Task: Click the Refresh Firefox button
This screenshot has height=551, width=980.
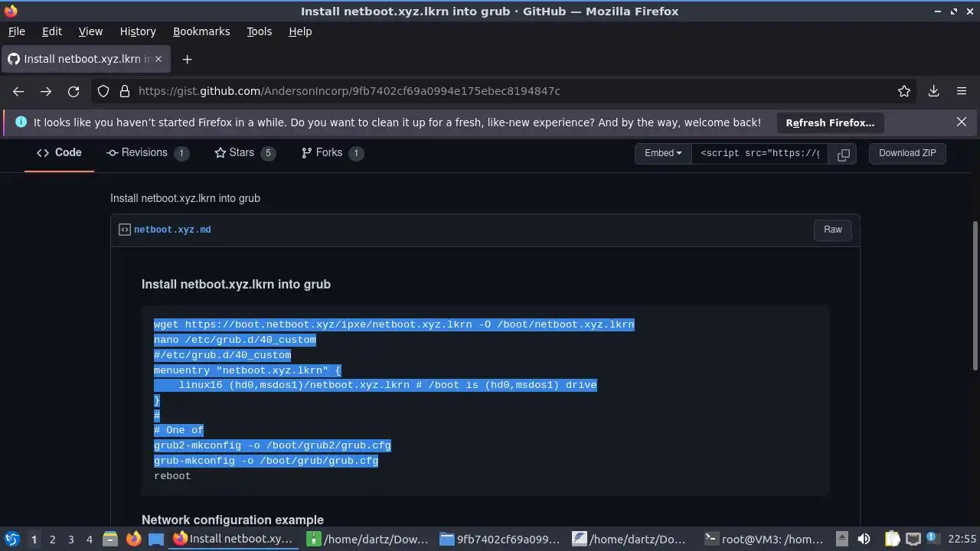Action: (830, 122)
